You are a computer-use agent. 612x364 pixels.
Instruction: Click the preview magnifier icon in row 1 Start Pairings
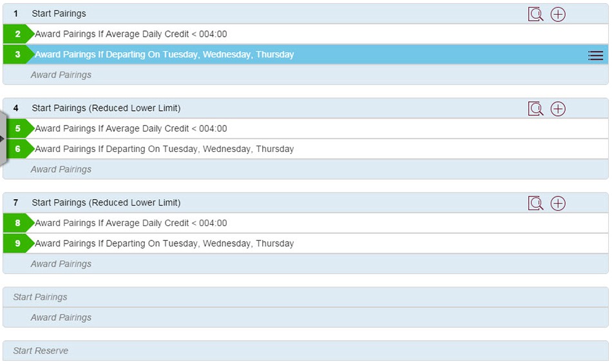pos(535,14)
